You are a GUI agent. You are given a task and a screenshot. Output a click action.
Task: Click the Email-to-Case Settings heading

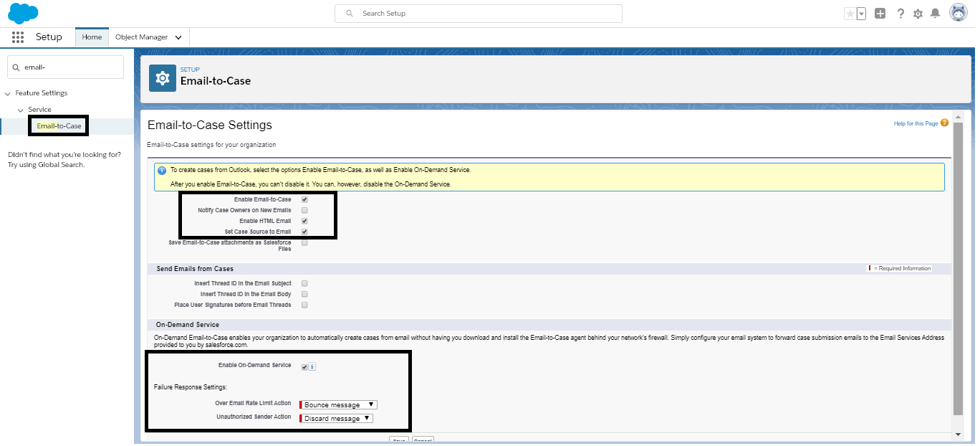point(210,125)
